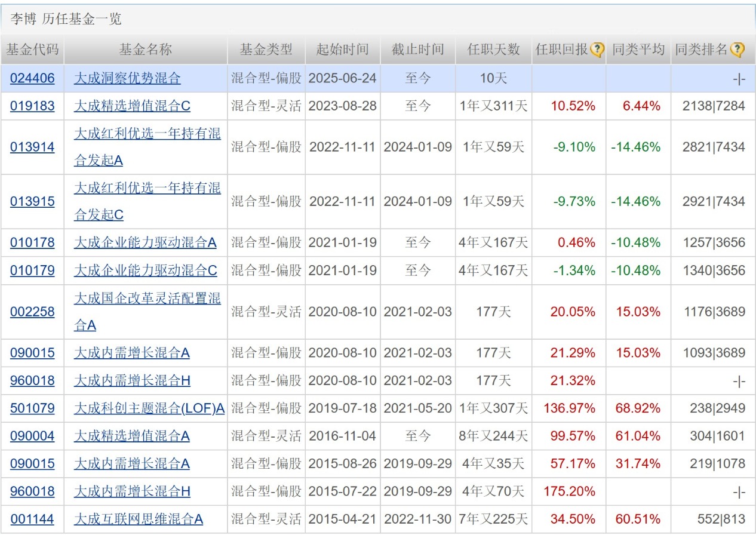Select the 60.51% category average cell
The width and height of the screenshot is (756, 535).
638,519
